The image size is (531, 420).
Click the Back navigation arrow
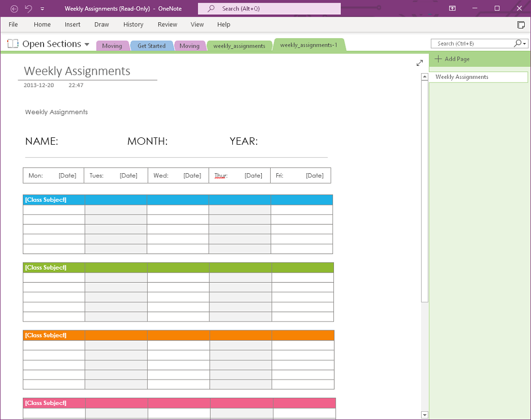pyautogui.click(x=14, y=8)
